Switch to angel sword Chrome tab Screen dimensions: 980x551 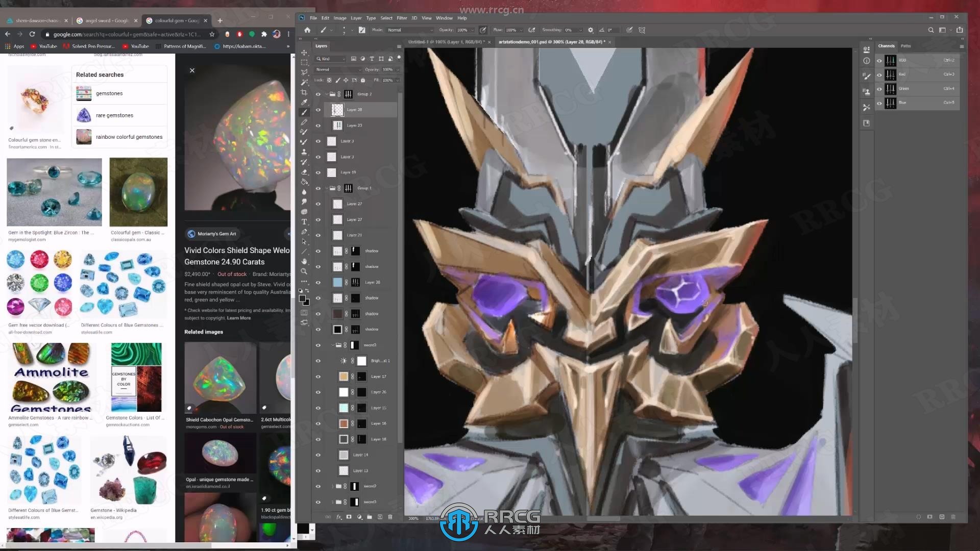[x=107, y=20]
